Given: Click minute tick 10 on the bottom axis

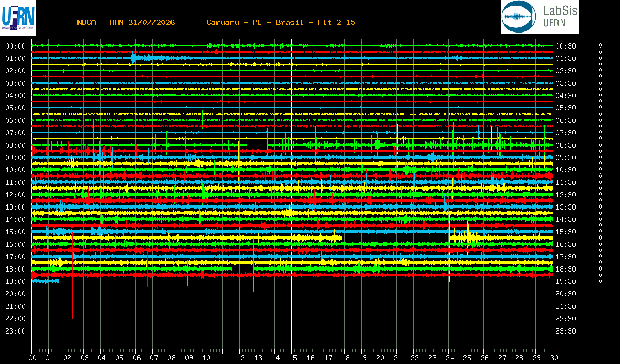Looking at the screenshot, I should (206, 358).
